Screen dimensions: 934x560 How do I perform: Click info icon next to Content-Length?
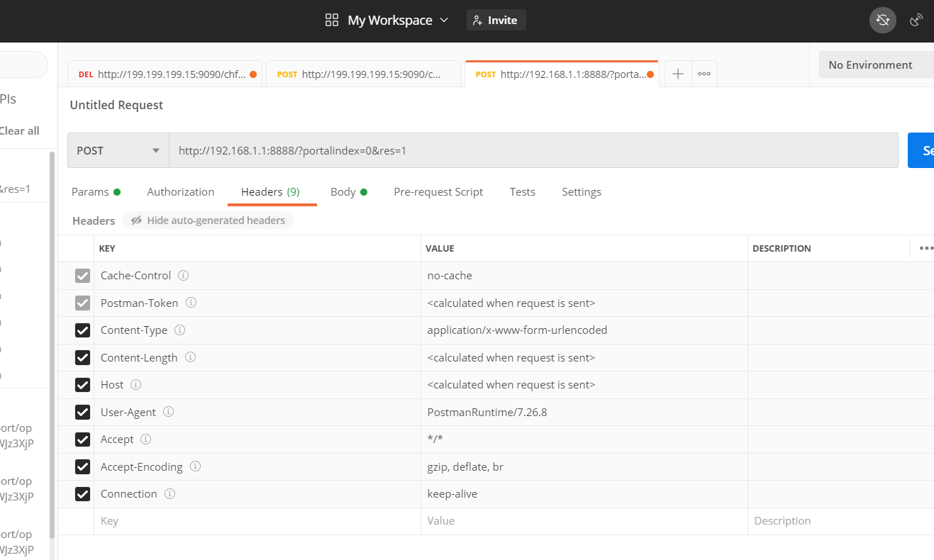point(190,357)
